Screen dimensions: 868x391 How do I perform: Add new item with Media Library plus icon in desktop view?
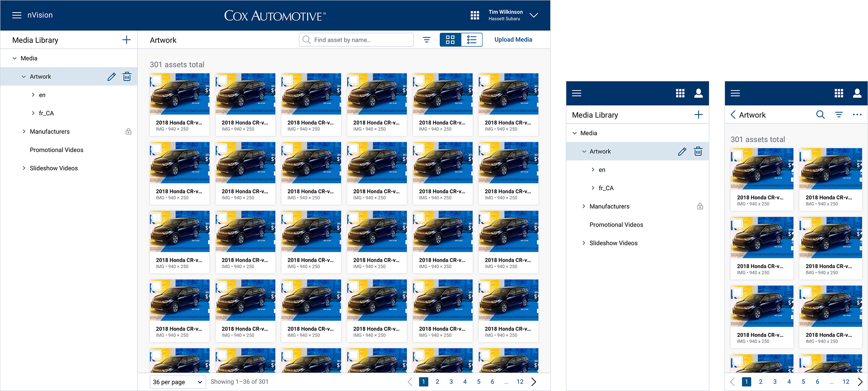coord(126,40)
